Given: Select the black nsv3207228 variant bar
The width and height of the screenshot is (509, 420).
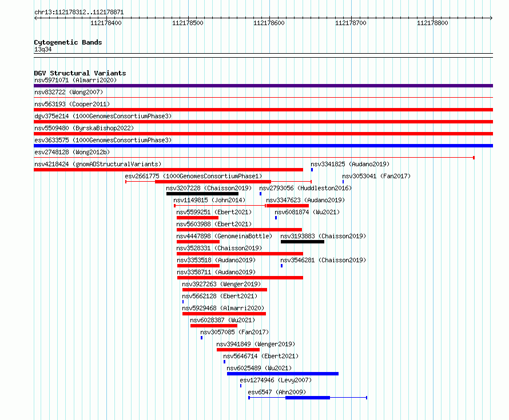Looking at the screenshot, I should coord(202,194).
